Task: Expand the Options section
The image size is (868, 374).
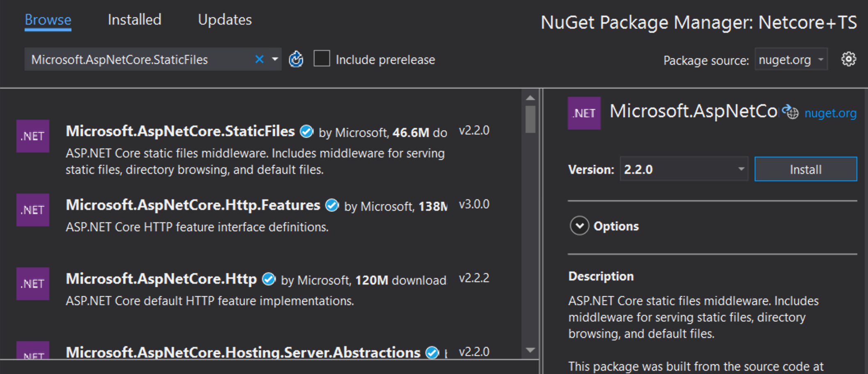Action: click(x=579, y=226)
